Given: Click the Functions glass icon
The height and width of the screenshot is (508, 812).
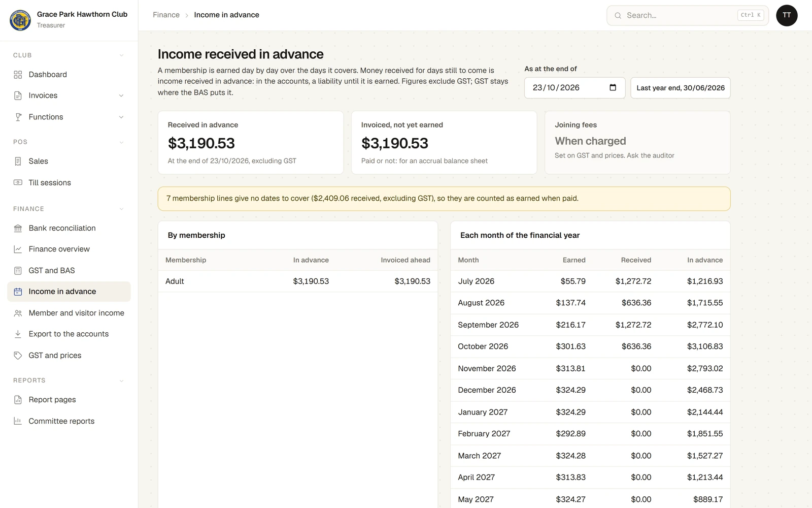Looking at the screenshot, I should pos(18,117).
